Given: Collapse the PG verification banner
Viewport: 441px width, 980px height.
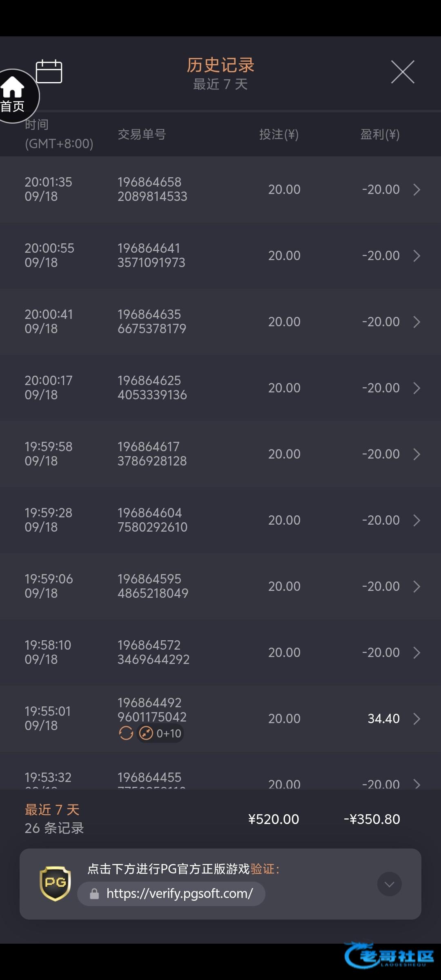Looking at the screenshot, I should (389, 884).
